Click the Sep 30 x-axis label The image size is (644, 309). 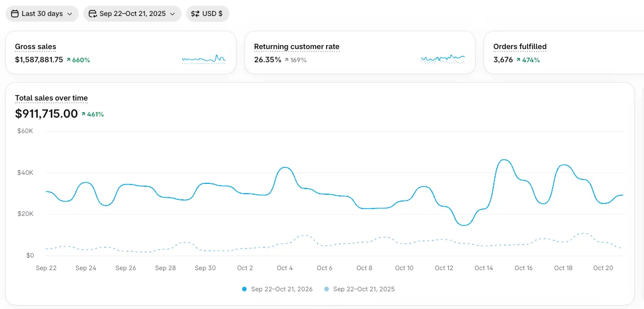206,268
